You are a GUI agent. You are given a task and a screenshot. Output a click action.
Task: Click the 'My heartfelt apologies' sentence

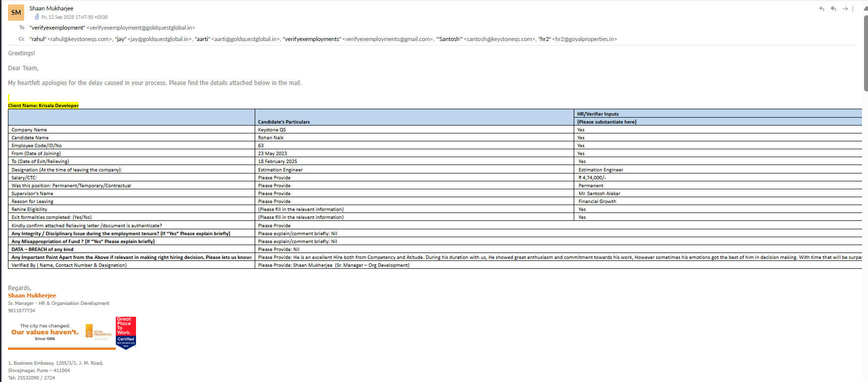click(x=155, y=83)
